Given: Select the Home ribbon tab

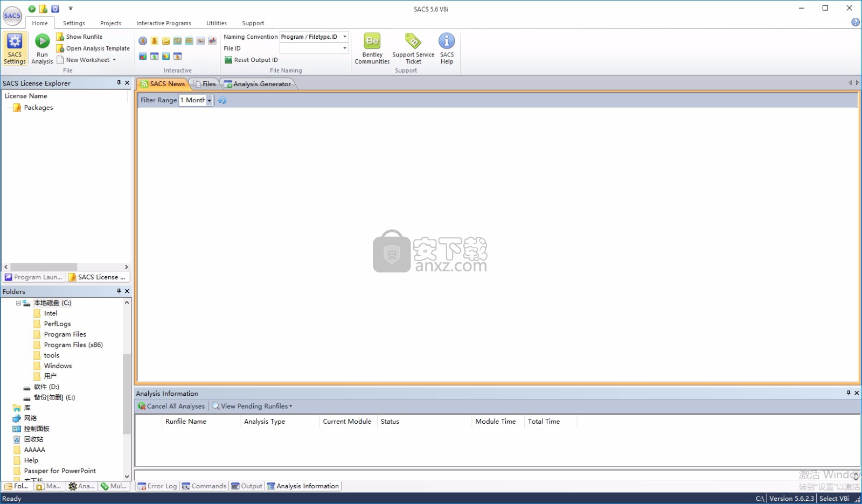Looking at the screenshot, I should click(40, 23).
